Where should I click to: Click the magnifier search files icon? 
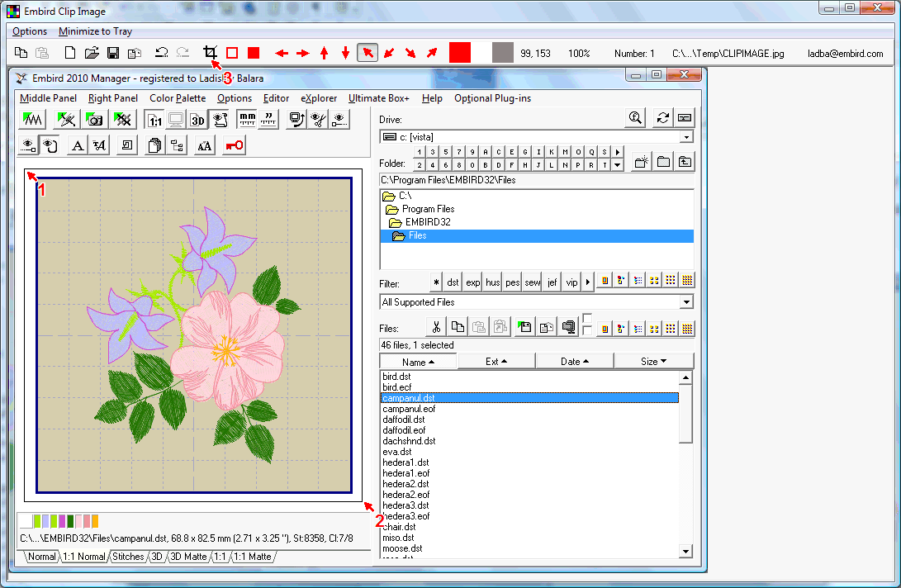click(x=636, y=117)
